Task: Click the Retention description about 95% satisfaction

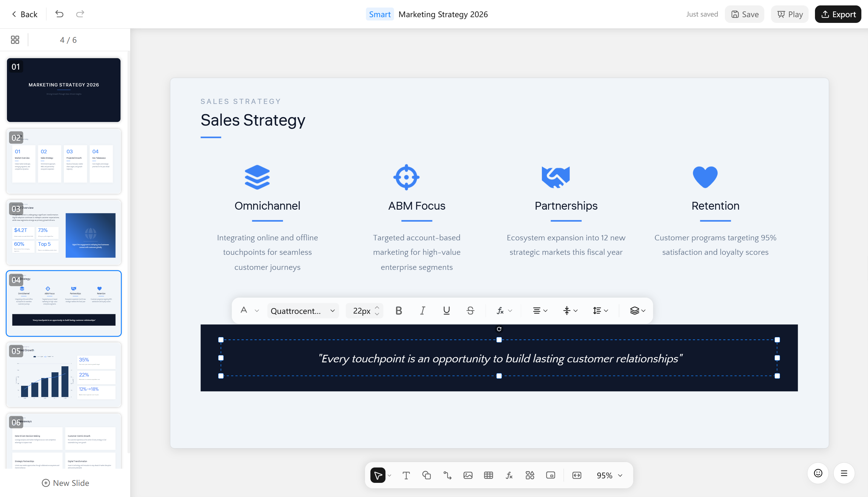Action: click(x=715, y=245)
